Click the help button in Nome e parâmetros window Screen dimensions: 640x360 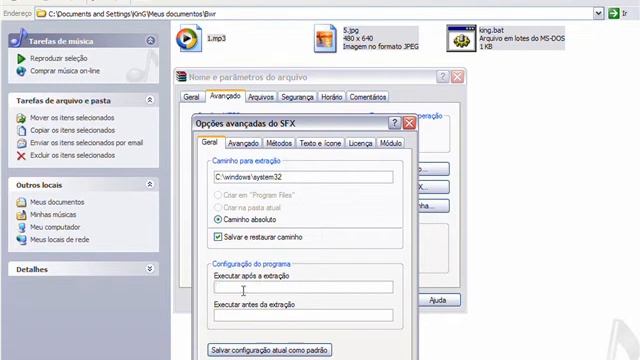(x=442, y=77)
